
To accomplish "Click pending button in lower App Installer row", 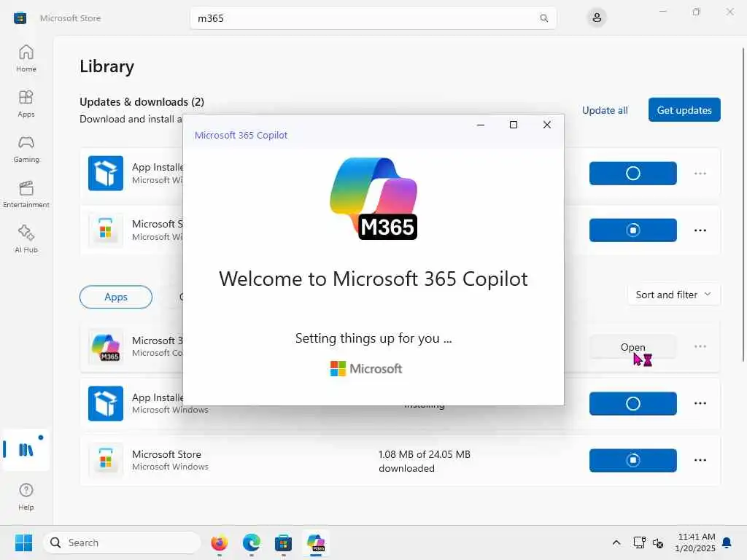I will pos(632,403).
